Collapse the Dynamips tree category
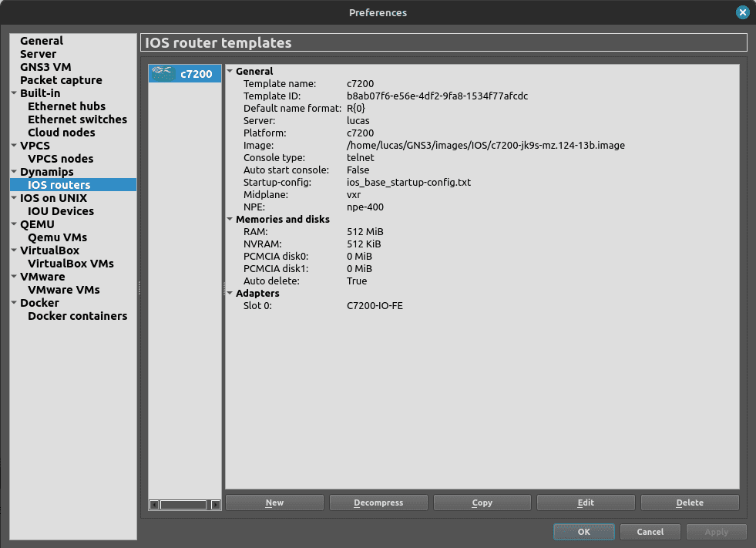 [14, 173]
